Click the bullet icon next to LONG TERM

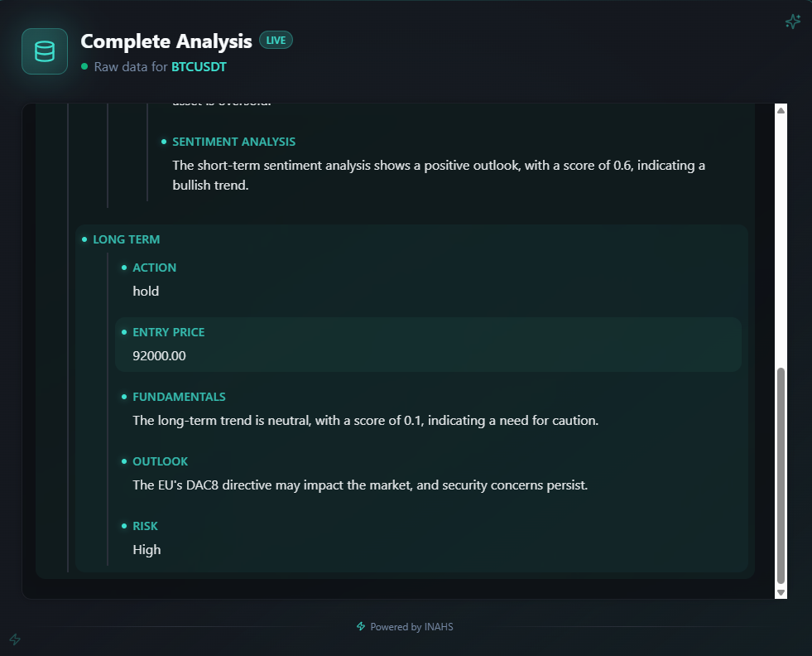coord(84,239)
